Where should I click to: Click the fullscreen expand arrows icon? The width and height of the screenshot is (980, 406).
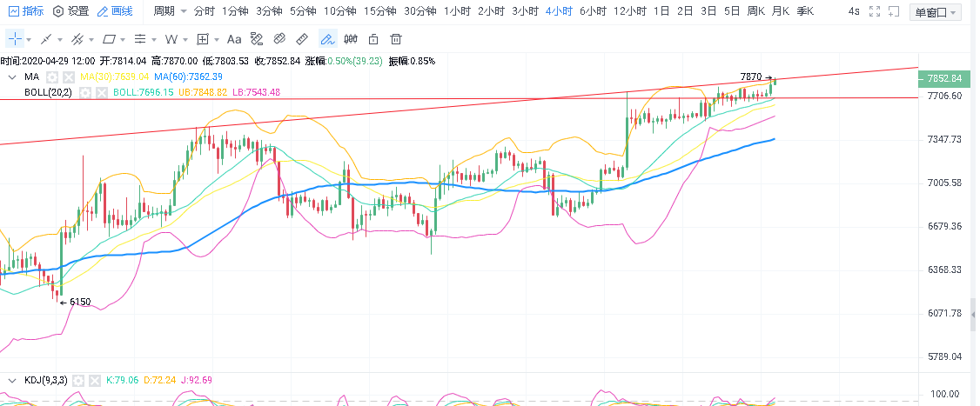(x=875, y=11)
